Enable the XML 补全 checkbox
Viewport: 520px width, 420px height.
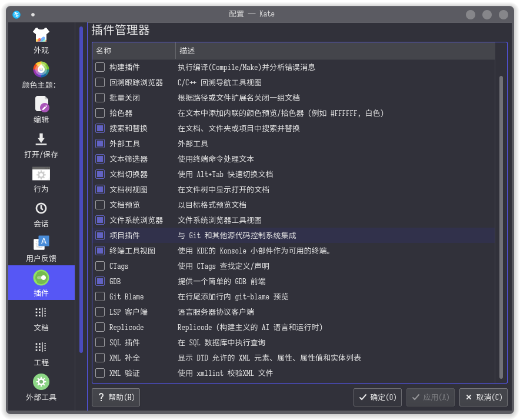pyautogui.click(x=100, y=358)
